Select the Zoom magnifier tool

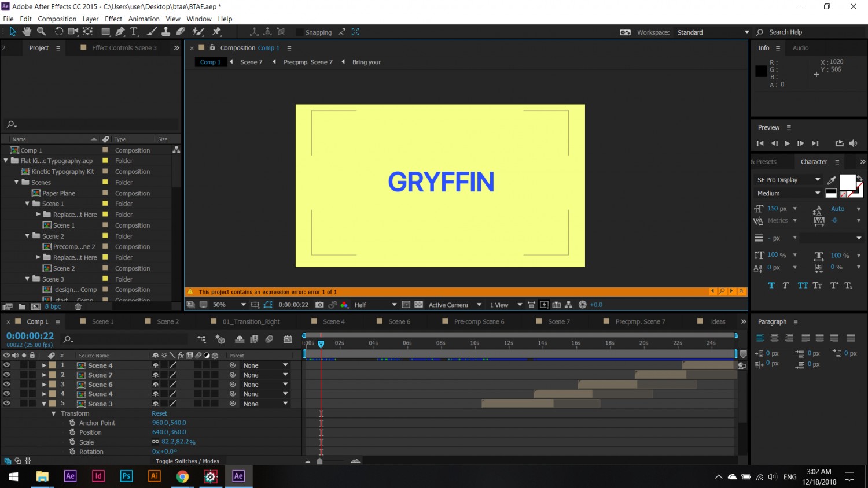[41, 32]
